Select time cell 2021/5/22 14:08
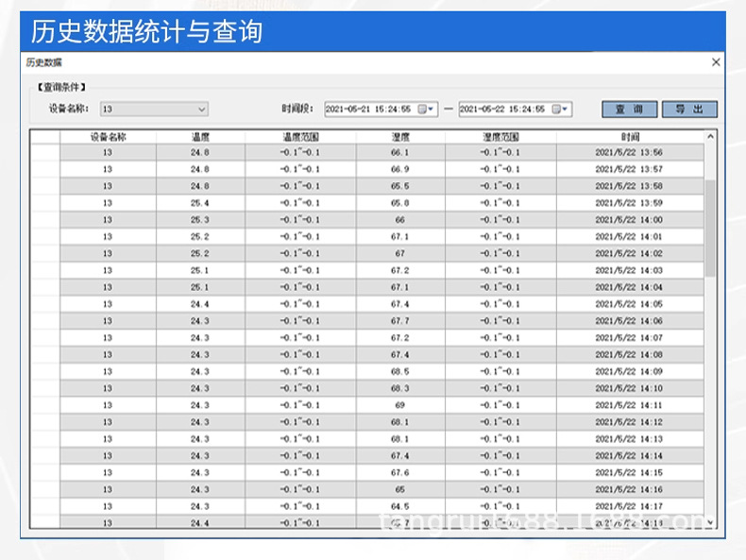 click(630, 355)
